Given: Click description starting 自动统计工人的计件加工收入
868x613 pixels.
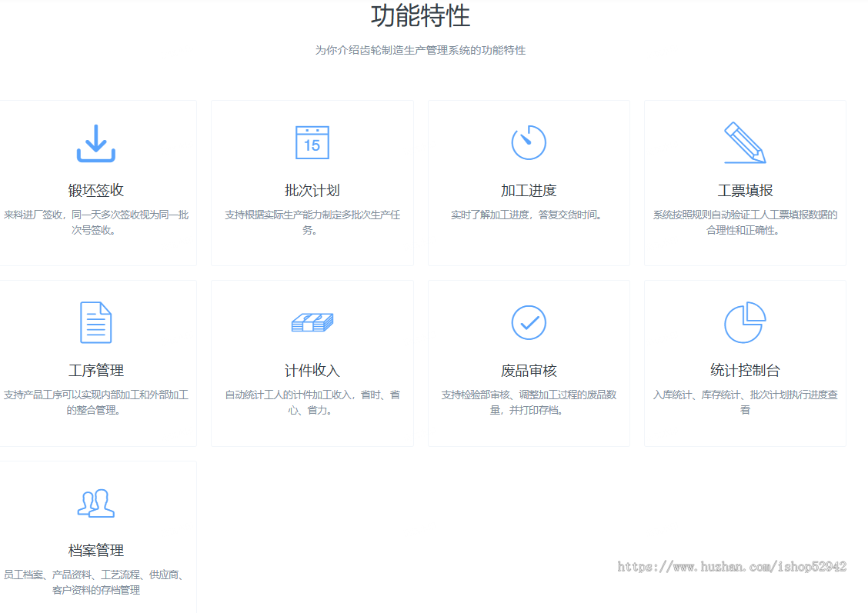Looking at the screenshot, I should click(x=312, y=402).
